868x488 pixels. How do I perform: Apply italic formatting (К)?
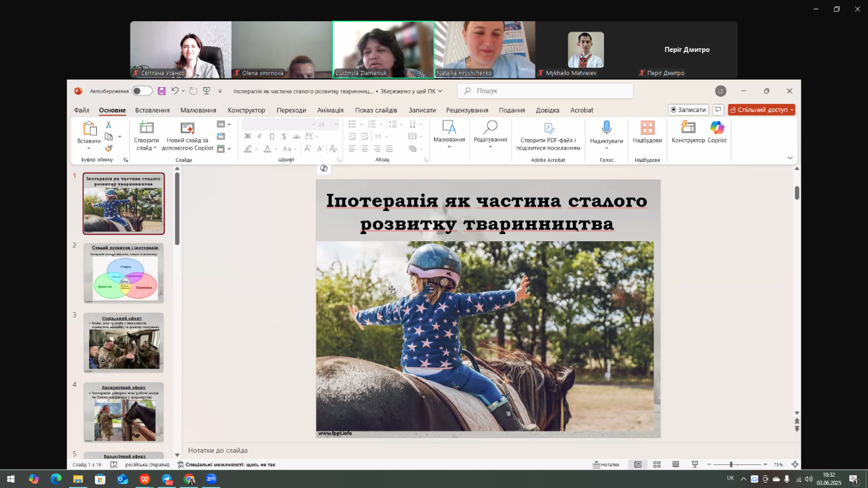(260, 136)
